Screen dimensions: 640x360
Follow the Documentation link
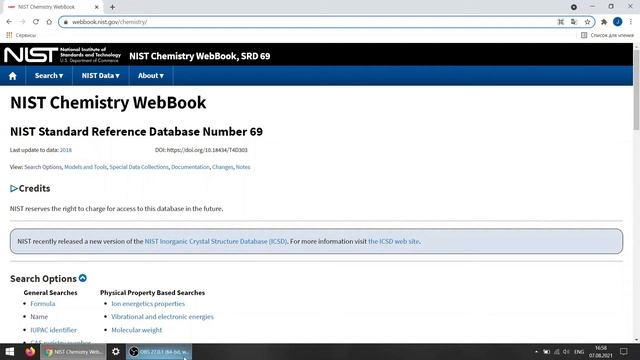coord(190,167)
